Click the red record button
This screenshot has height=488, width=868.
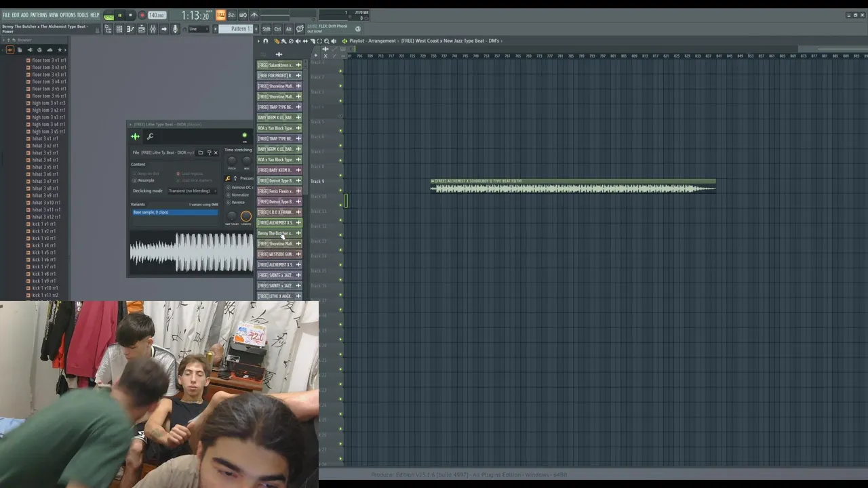[142, 16]
